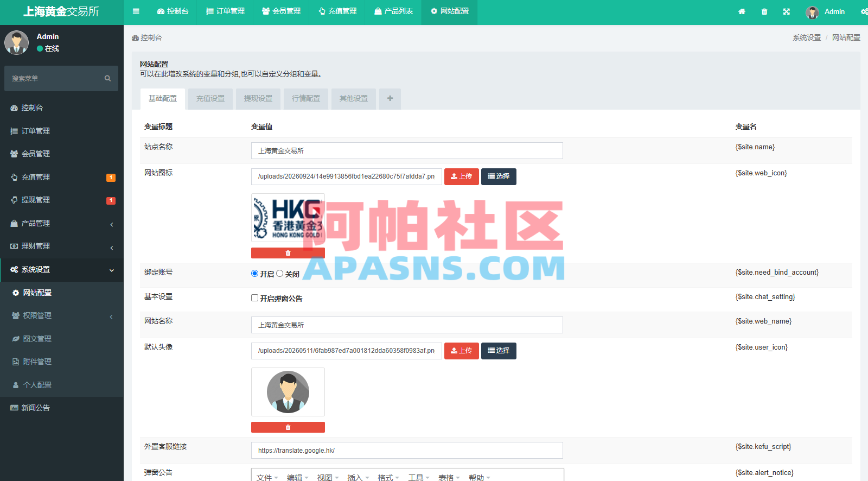Click 系统设置 breadcrumb link
The height and width of the screenshot is (481, 868).
(807, 37)
